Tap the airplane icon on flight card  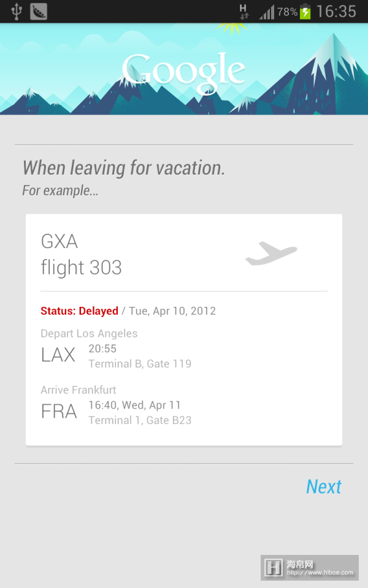[x=271, y=254]
